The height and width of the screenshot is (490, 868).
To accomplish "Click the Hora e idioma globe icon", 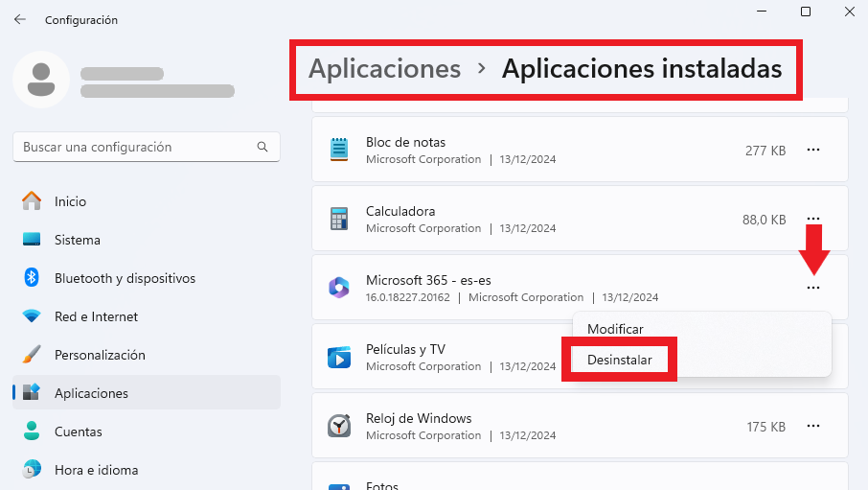I will pos(32,470).
